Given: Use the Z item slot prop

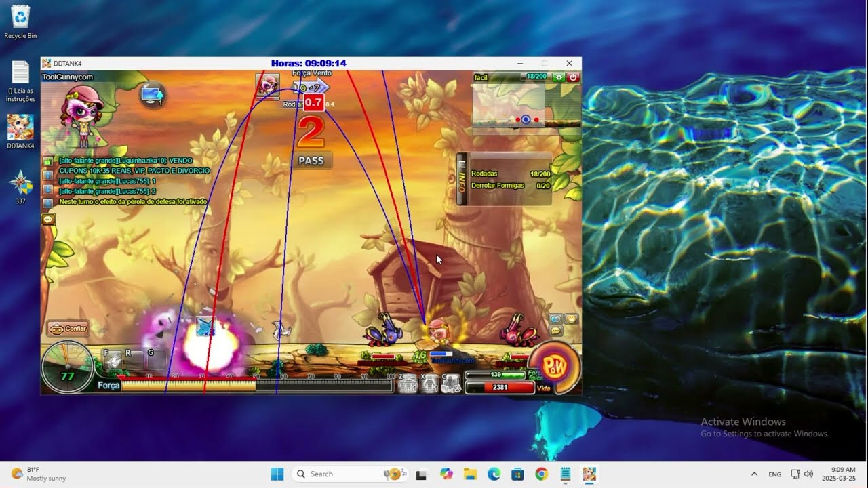Looking at the screenshot, I should [x=407, y=384].
